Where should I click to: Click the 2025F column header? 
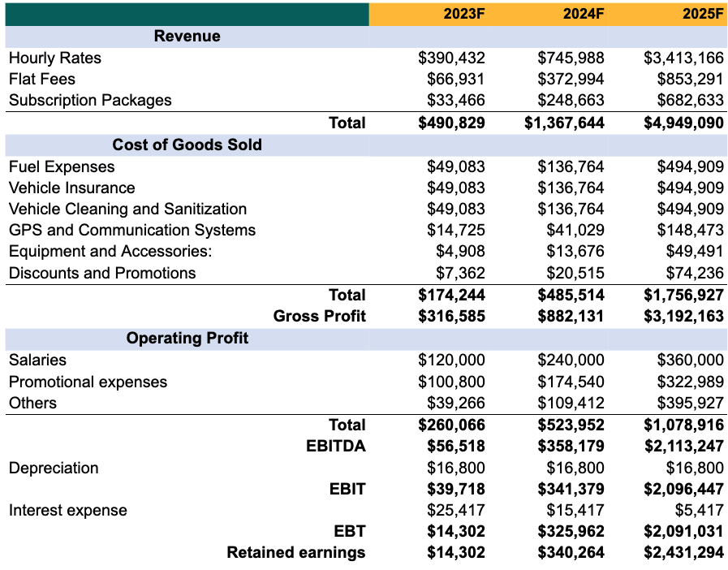click(703, 14)
